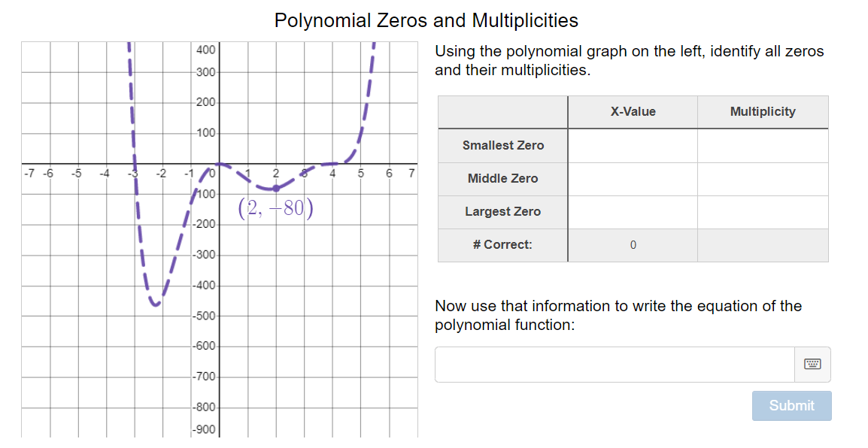This screenshot has width=868, height=448.
Task: Click the X-Value column header
Action: coord(633,111)
